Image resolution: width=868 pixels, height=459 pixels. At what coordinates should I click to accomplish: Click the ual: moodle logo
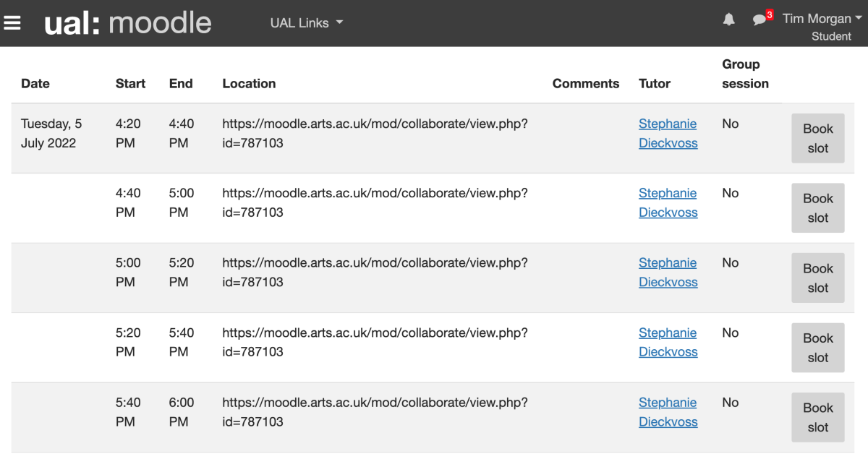click(x=128, y=23)
